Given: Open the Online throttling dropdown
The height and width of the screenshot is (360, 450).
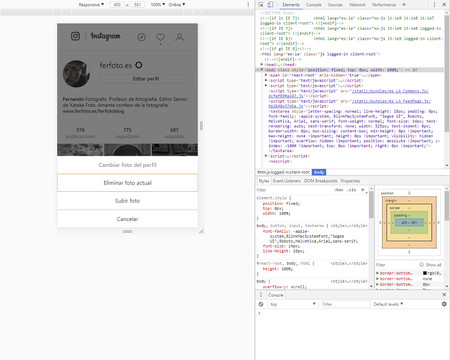Looking at the screenshot, I should coord(177,5).
